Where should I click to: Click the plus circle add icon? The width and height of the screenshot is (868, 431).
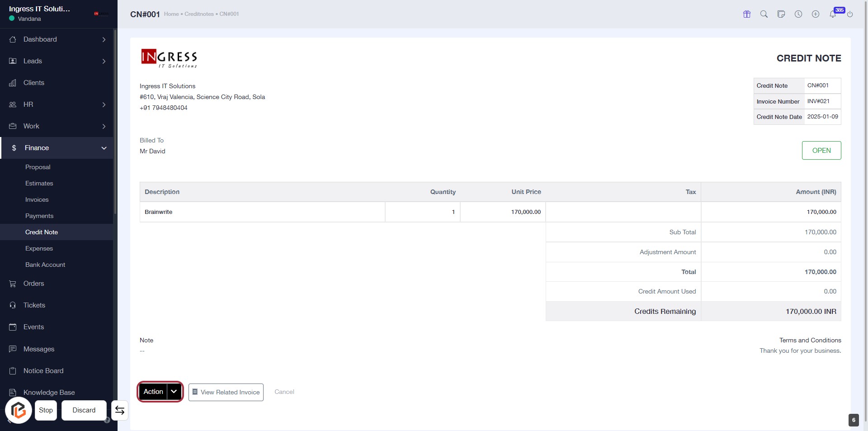pyautogui.click(x=816, y=14)
